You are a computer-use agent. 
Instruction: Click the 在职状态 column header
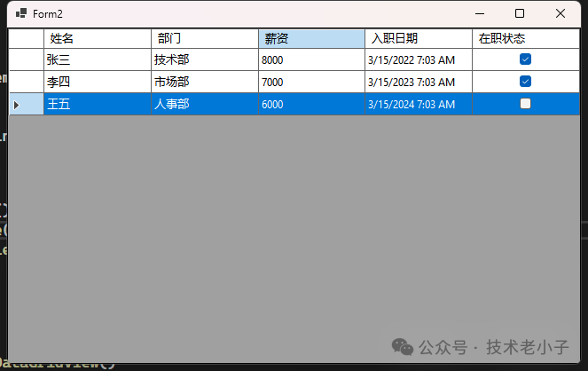coord(525,38)
